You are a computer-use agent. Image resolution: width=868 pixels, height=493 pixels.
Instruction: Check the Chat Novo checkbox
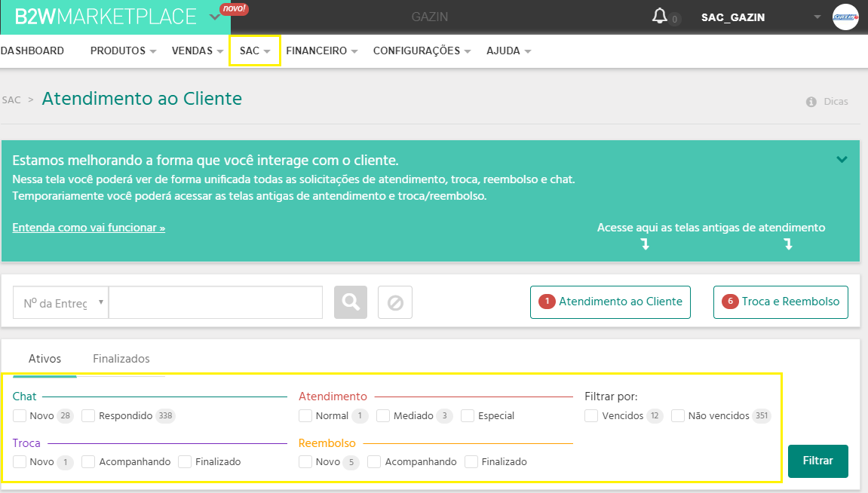click(x=20, y=415)
